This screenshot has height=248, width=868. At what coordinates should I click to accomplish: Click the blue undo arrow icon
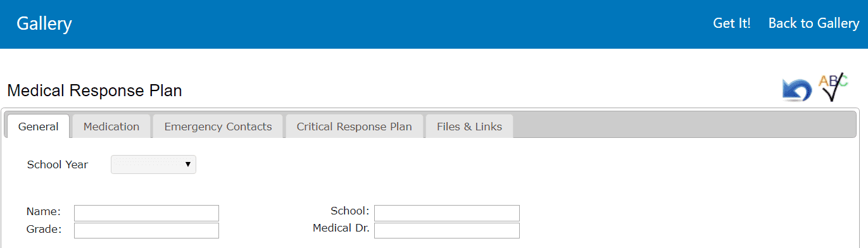796,90
